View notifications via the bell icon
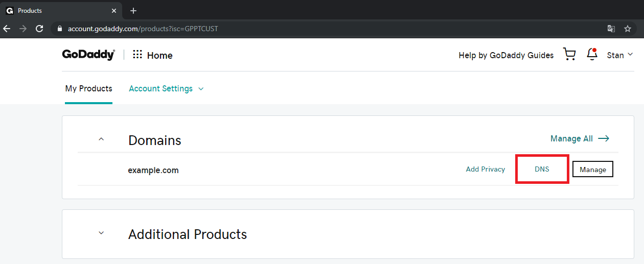This screenshot has width=644, height=264. (592, 55)
